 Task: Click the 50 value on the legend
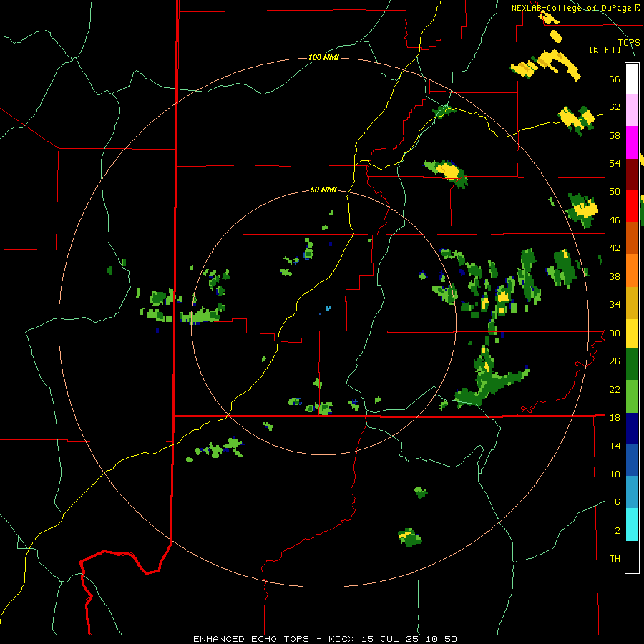click(615, 192)
